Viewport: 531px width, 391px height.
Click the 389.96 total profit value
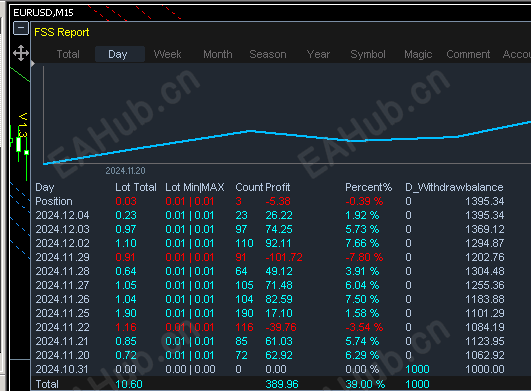282,384
